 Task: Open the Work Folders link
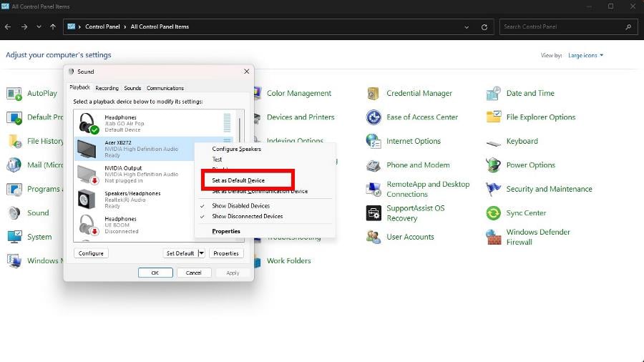(x=289, y=260)
